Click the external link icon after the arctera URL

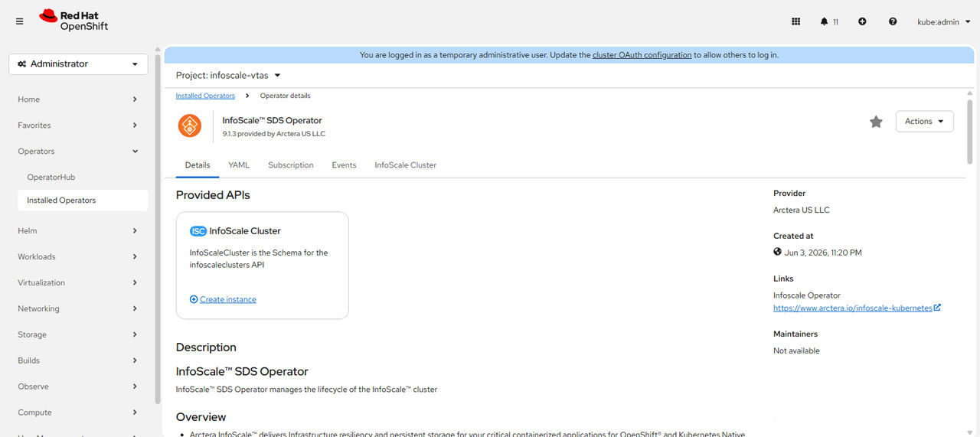[x=937, y=308]
